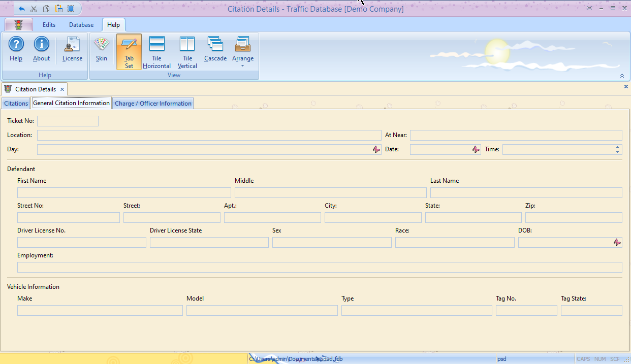Screen dimensions: 631x364
Task: Decrease the Time value with down arrow
Action: click(618, 152)
